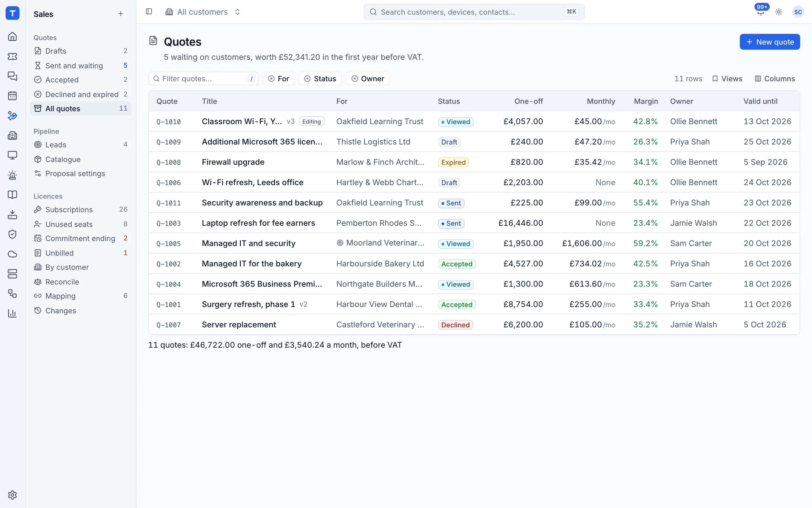
Task: Sort by the Valid until column header
Action: coord(760,101)
